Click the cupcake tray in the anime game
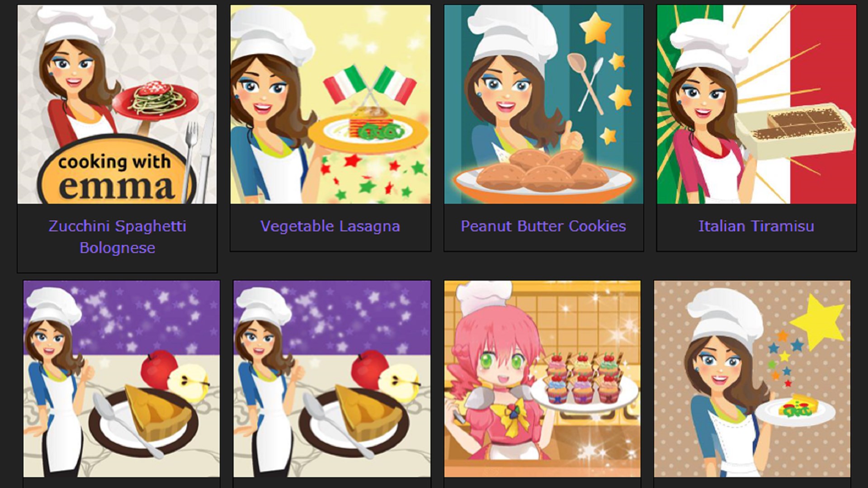This screenshot has height=488, width=868. click(x=584, y=383)
